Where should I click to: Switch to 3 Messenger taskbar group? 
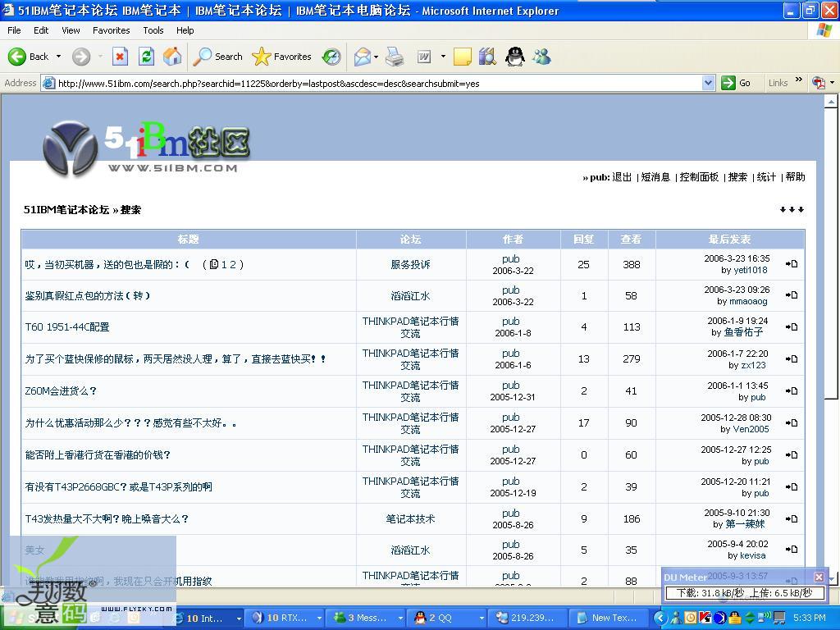tap(367, 618)
